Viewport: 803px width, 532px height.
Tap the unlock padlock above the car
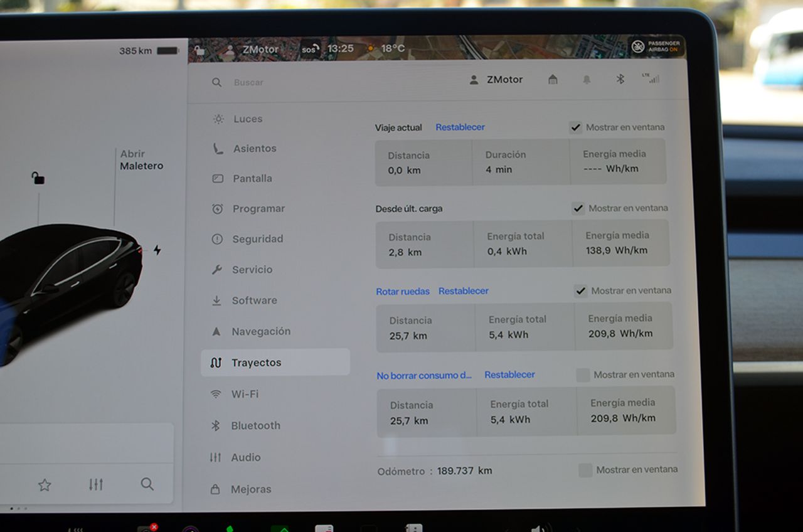[x=38, y=179]
